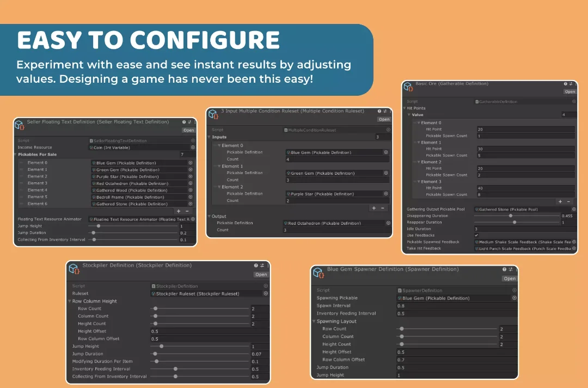588x388 pixels.
Task: Open object picker for Stockpiler Ruleset field
Action: [x=266, y=293]
